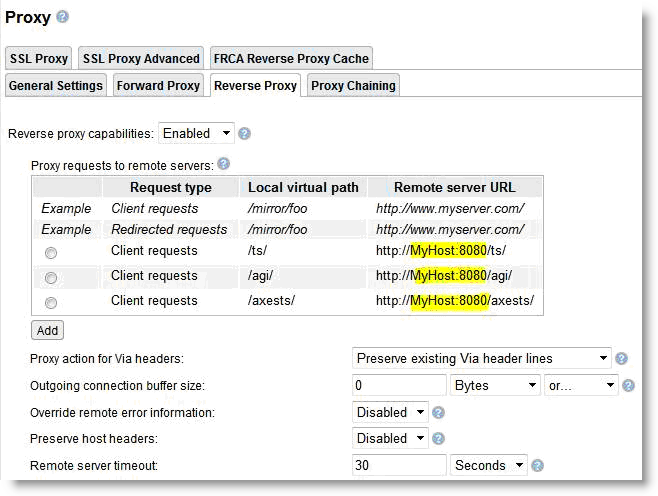
Task: Click help icon for Via headers action
Action: 622,359
